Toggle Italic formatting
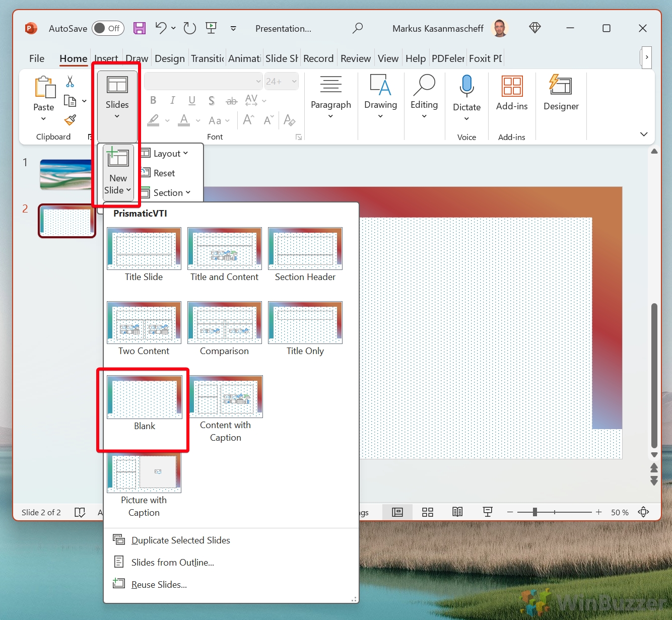This screenshot has height=620, width=672. pyautogui.click(x=173, y=100)
